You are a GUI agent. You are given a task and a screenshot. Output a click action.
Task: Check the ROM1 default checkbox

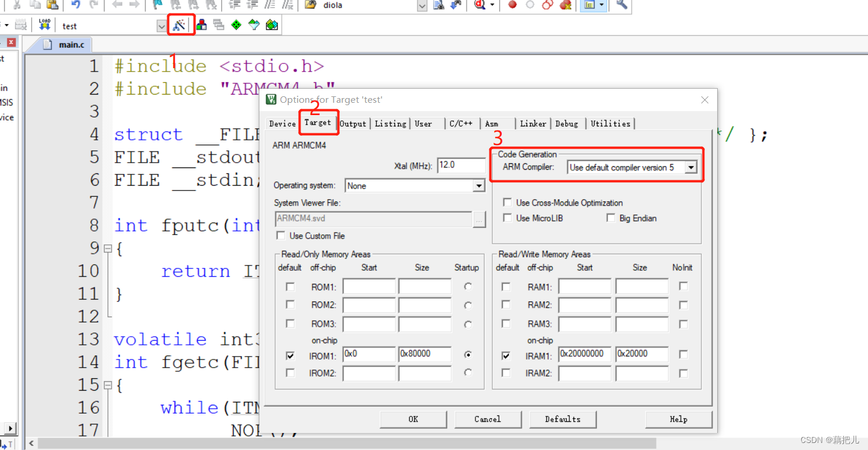click(290, 287)
